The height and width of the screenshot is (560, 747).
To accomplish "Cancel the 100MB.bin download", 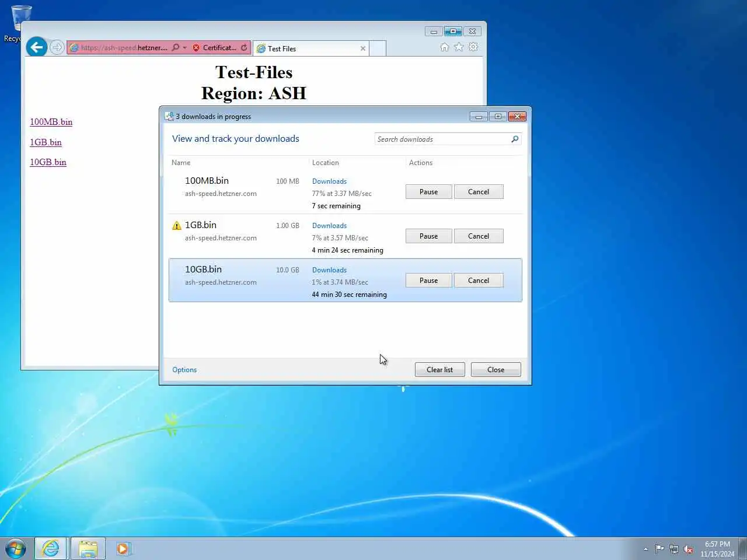I will 479,192.
